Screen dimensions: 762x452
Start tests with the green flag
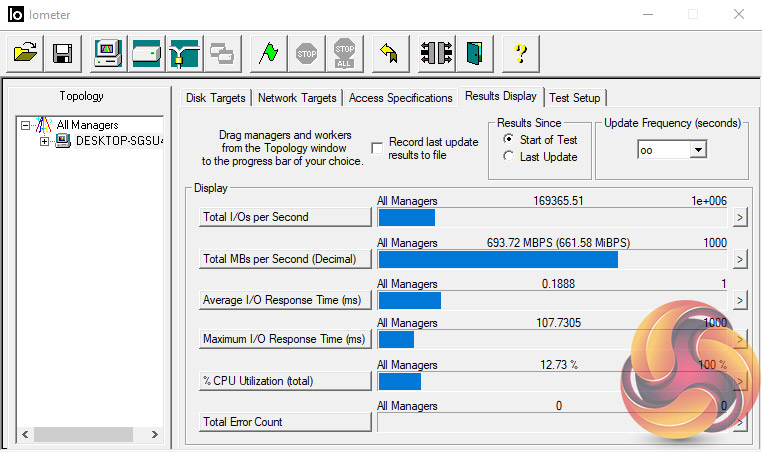click(x=268, y=53)
